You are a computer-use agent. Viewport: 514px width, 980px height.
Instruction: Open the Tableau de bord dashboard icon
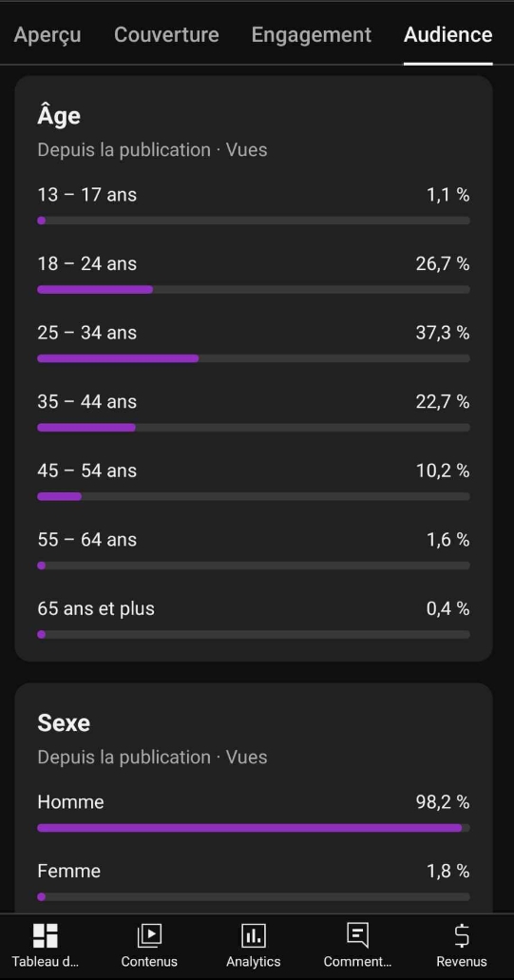pos(45,935)
